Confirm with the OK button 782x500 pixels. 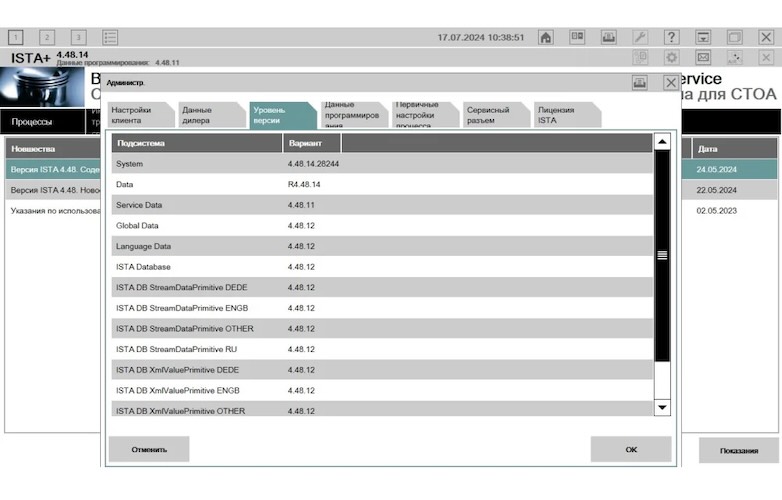coord(631,449)
